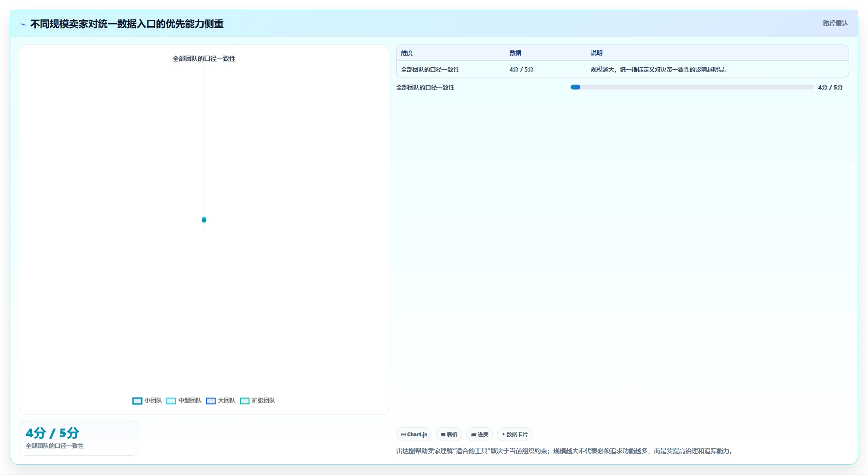The height and width of the screenshot is (475, 868).
Task: Toggle the 扩张团队 legend item
Action: [x=257, y=401]
